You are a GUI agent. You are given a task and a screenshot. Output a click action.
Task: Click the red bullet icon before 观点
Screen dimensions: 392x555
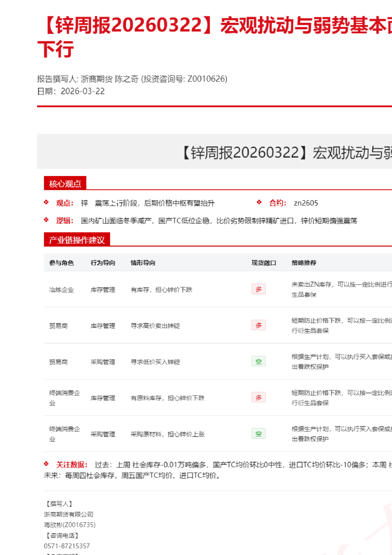point(46,202)
